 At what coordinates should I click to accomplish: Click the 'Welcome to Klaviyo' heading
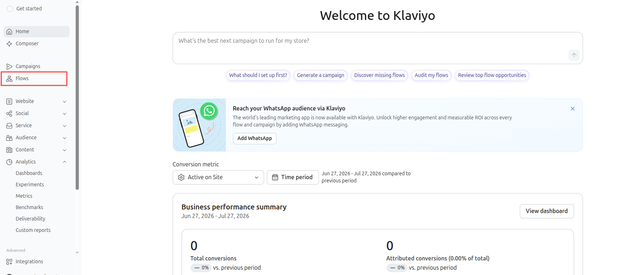click(377, 16)
